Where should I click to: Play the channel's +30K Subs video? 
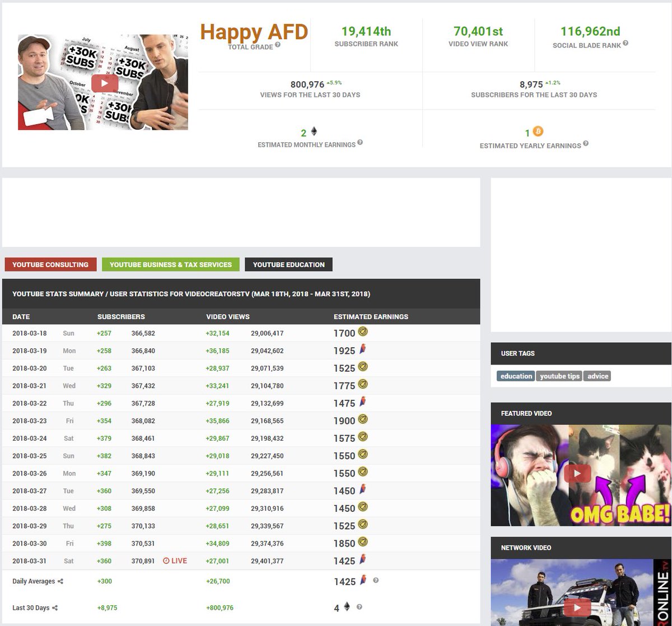click(x=105, y=84)
